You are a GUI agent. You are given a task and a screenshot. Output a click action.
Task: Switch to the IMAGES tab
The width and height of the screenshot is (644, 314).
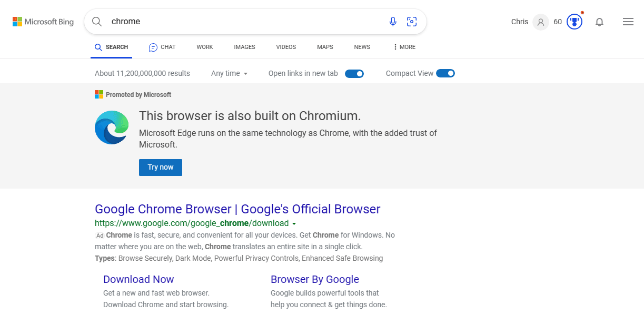244,47
